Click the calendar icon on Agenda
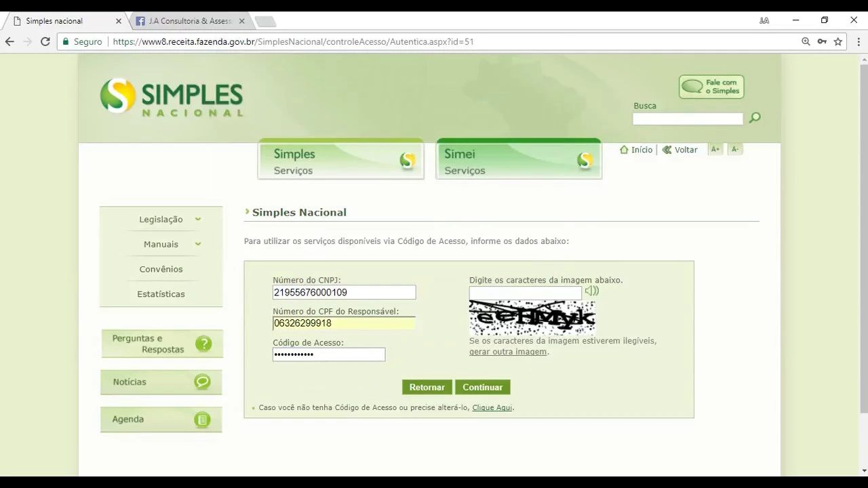Screen dimensions: 868x488 202,420
